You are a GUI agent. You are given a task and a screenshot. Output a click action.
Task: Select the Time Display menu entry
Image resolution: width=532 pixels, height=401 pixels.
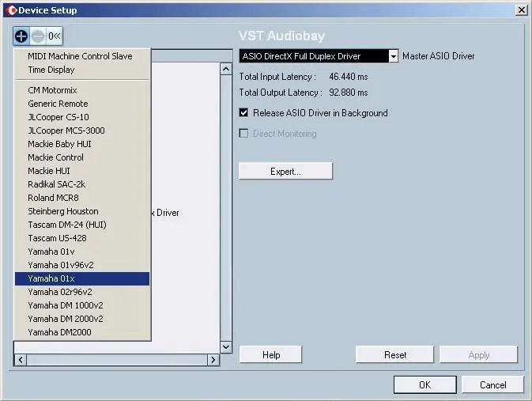[x=81, y=70]
